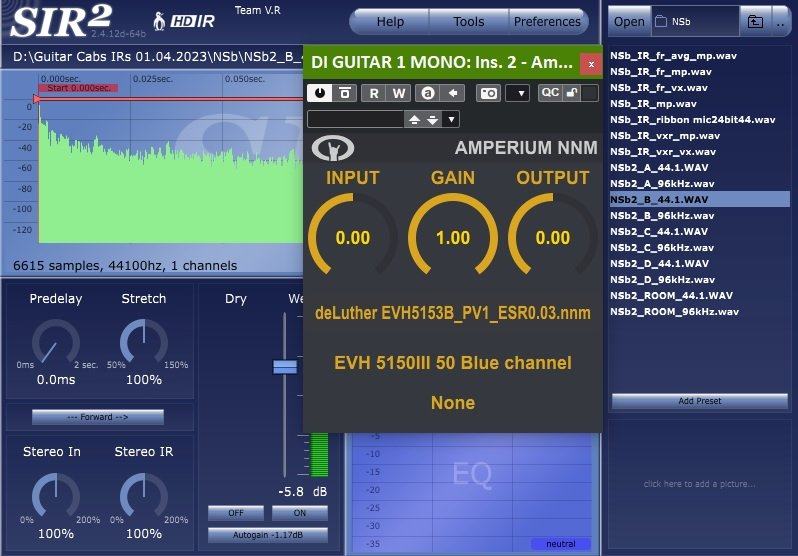Click the Open button in file browser
Viewport: 798px width, 556px height.
click(x=630, y=22)
